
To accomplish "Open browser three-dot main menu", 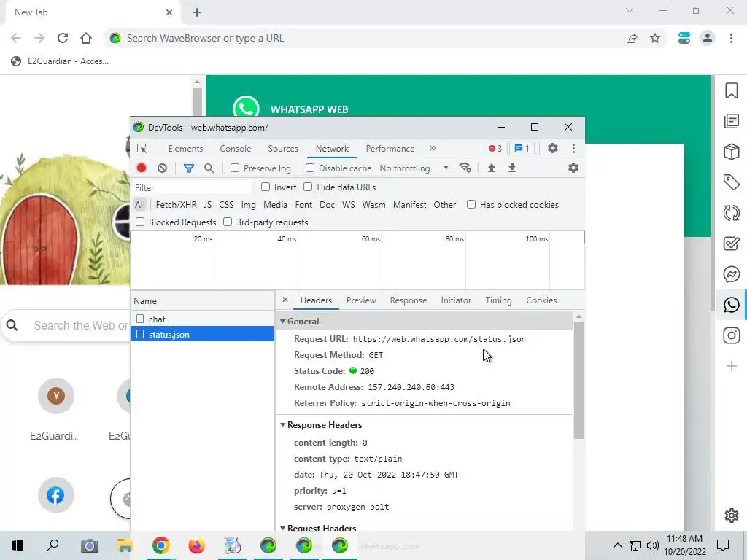I will 731,38.
